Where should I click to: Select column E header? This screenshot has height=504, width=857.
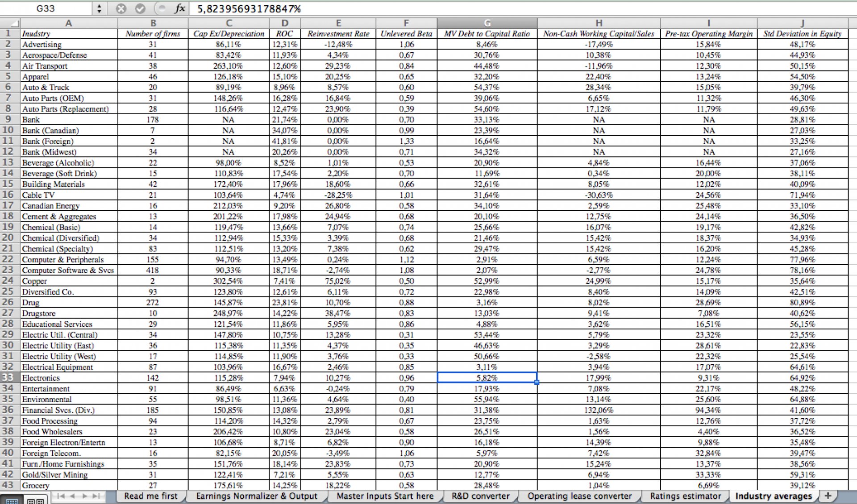pyautogui.click(x=338, y=23)
